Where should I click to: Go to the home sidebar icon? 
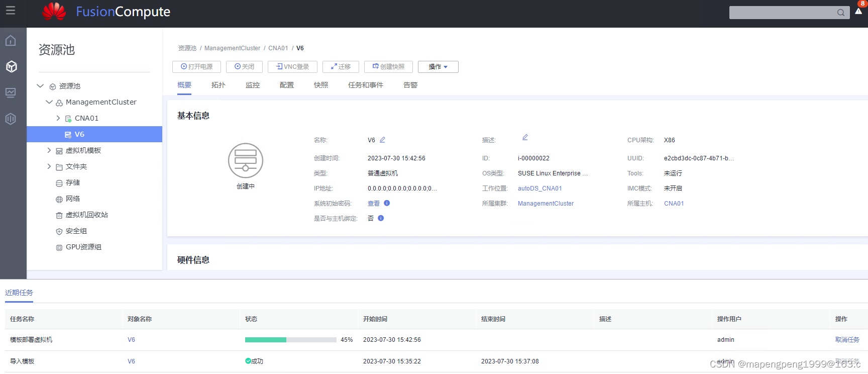[x=11, y=41]
